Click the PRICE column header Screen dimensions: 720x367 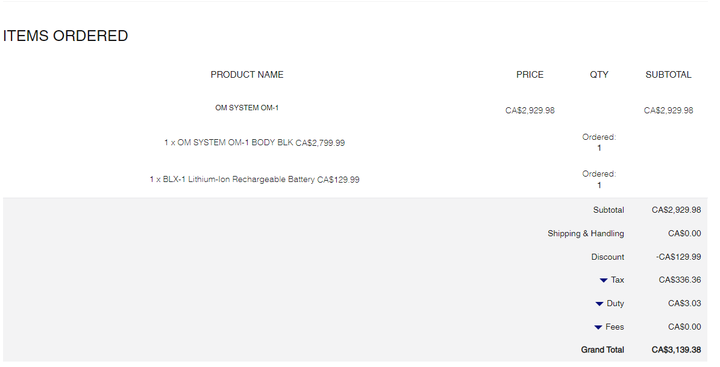point(529,74)
